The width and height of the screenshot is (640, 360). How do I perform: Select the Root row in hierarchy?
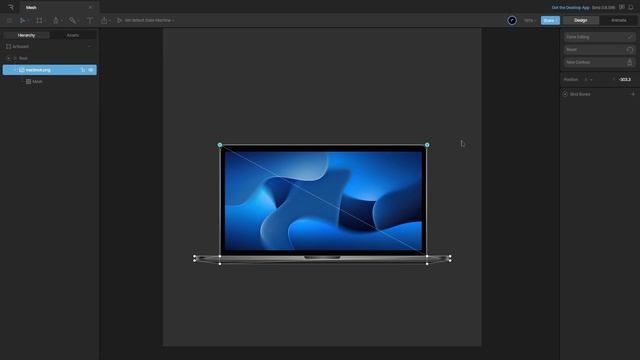tap(49, 58)
